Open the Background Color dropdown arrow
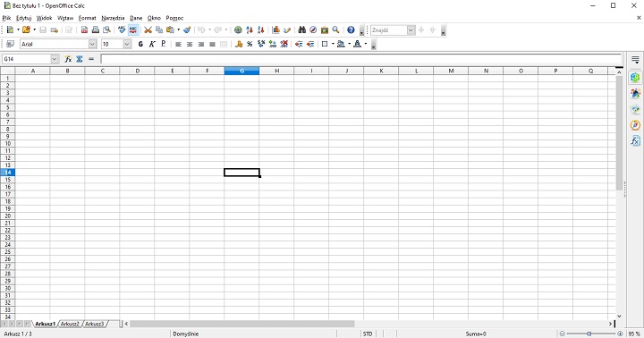 [x=349, y=44]
